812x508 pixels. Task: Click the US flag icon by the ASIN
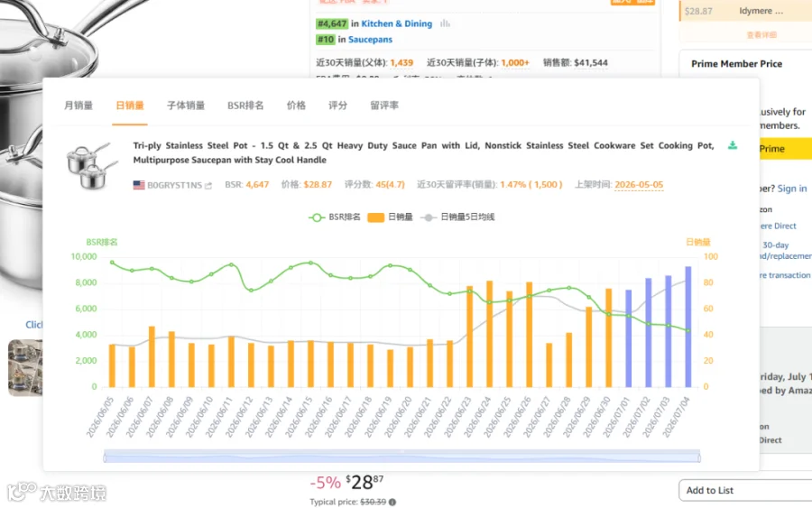click(139, 185)
